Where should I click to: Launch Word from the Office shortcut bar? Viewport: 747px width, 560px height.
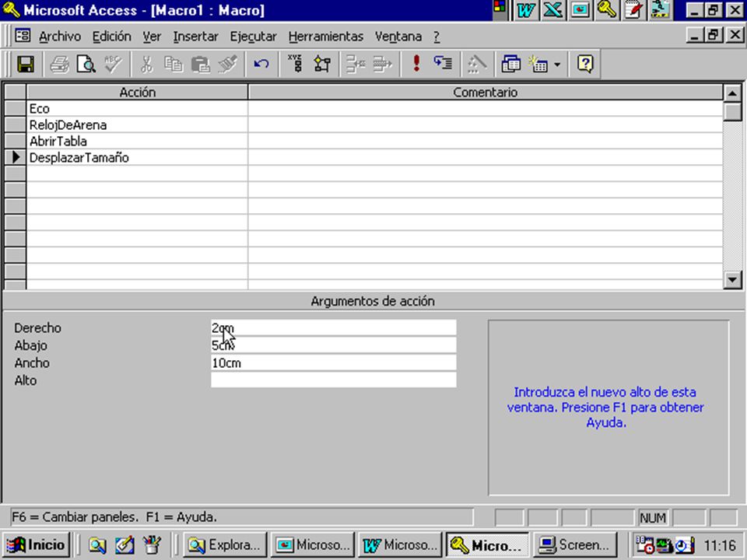click(x=525, y=10)
